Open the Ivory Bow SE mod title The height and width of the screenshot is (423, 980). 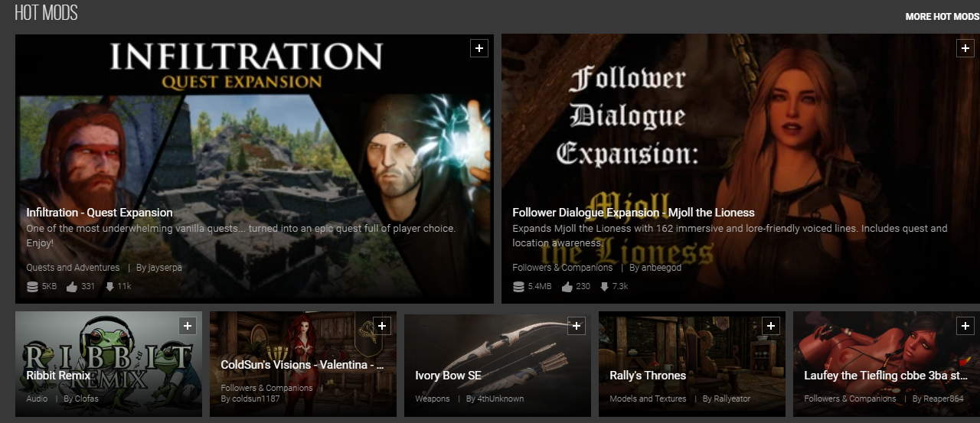[448, 376]
